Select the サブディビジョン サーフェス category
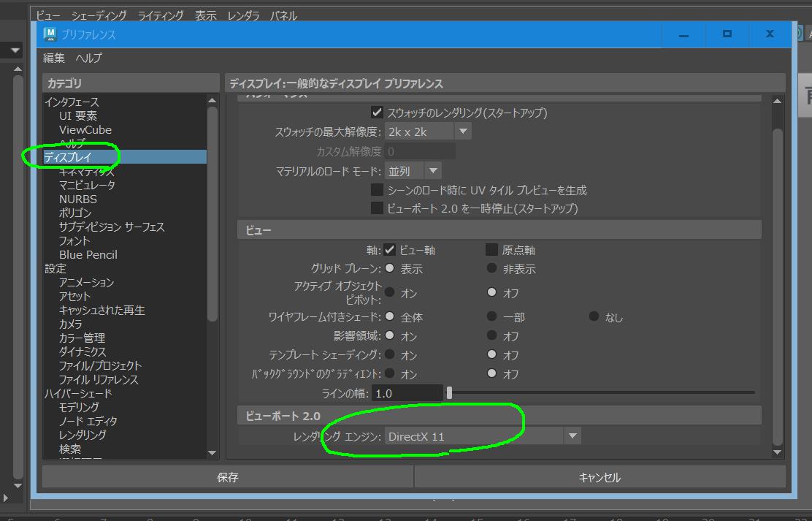This screenshot has height=521, width=812. tap(111, 227)
